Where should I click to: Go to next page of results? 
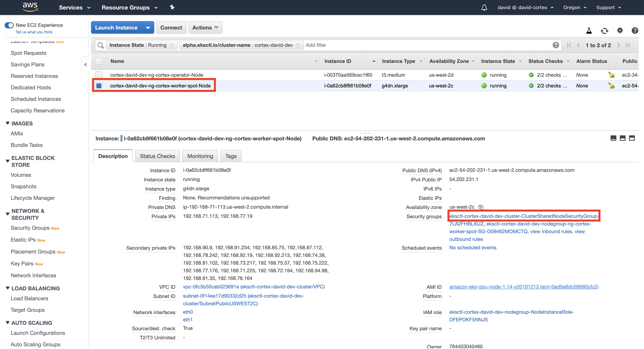[618, 45]
